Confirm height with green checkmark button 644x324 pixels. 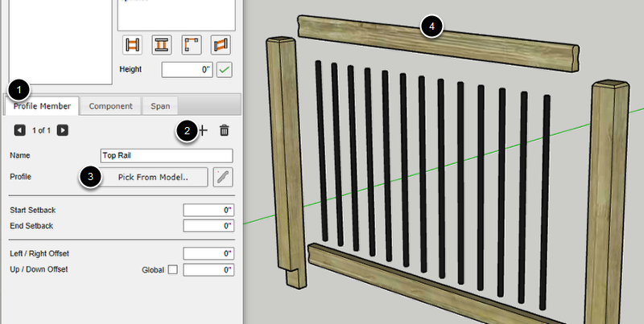(x=225, y=70)
